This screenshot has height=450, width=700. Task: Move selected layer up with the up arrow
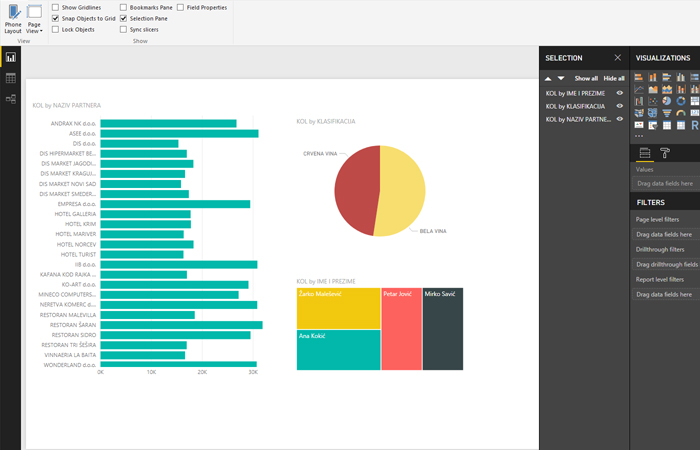pos(547,78)
